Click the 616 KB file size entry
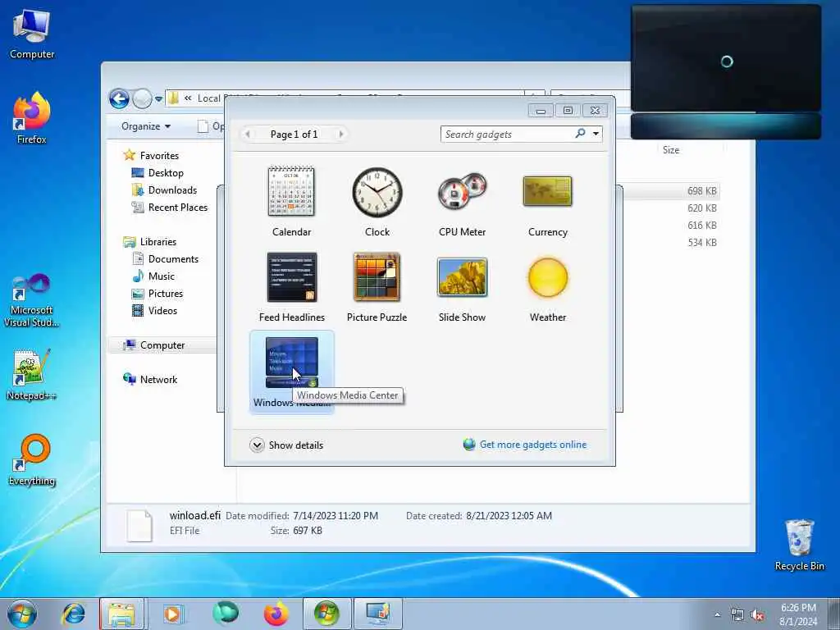840x630 pixels. (702, 226)
